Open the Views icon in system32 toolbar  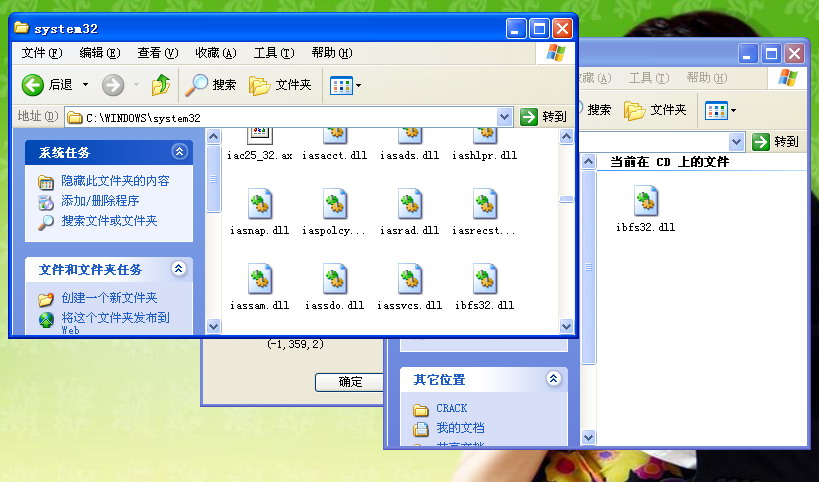[342, 85]
